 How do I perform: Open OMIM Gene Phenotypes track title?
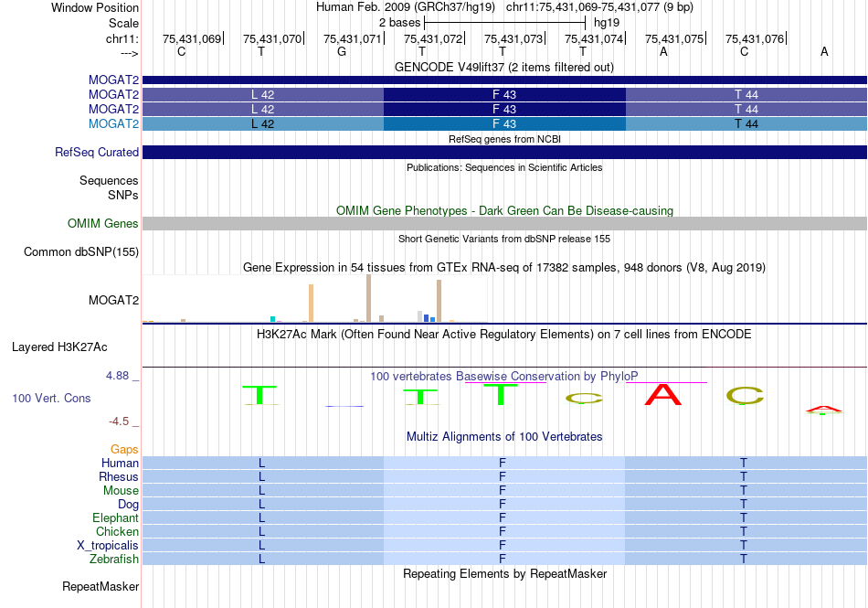coord(504,210)
